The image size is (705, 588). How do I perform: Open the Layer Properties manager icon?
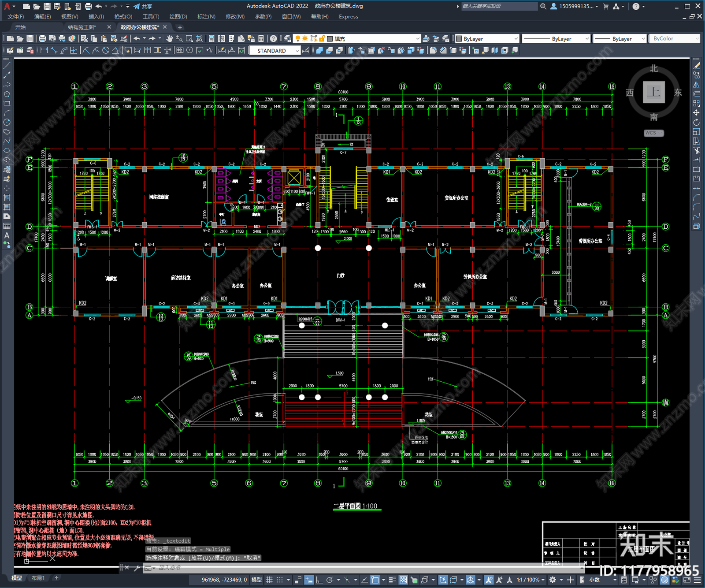288,39
